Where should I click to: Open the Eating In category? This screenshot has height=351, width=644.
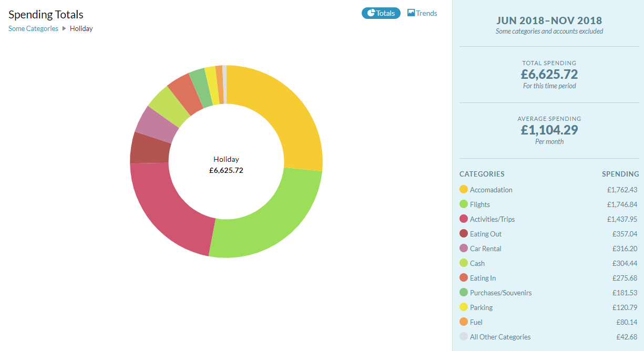pyautogui.click(x=549, y=278)
